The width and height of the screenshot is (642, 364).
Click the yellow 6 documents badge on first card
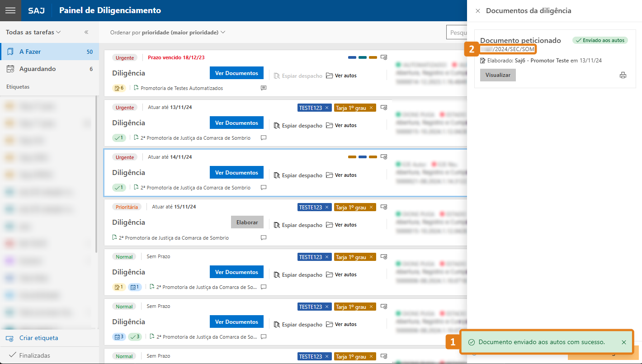coord(119,88)
